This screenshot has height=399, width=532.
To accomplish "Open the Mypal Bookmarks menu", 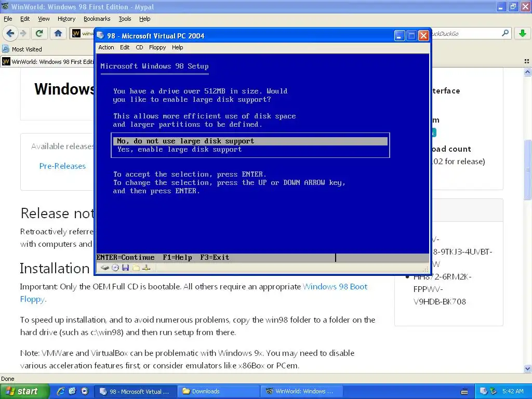I will (97, 19).
